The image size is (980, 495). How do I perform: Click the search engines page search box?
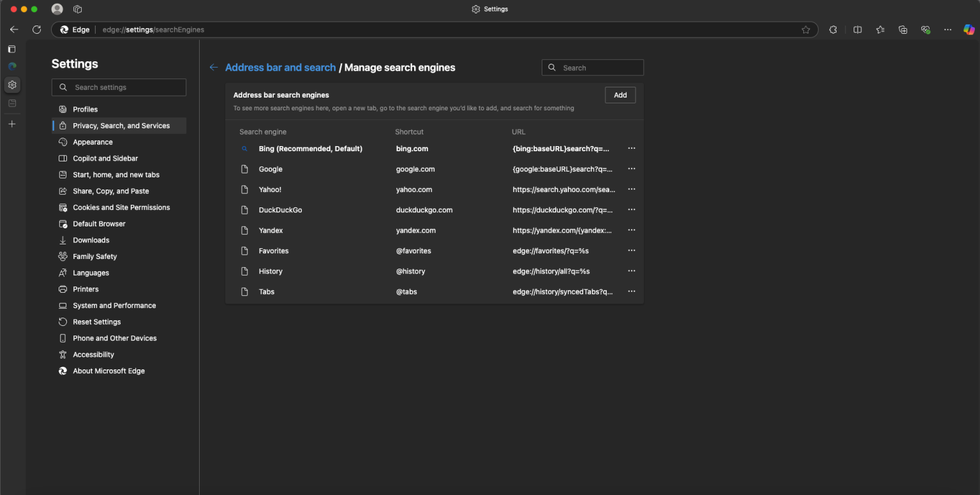click(x=592, y=67)
